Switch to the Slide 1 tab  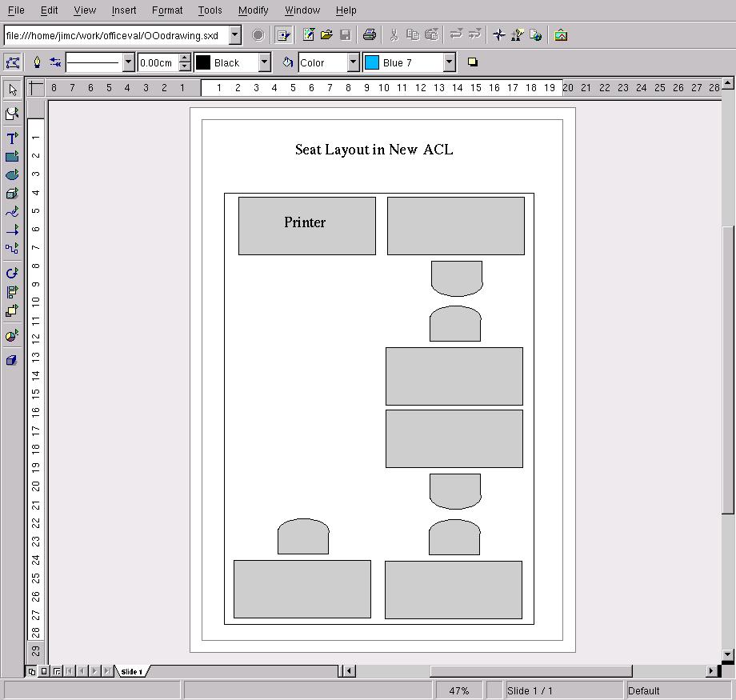[131, 671]
